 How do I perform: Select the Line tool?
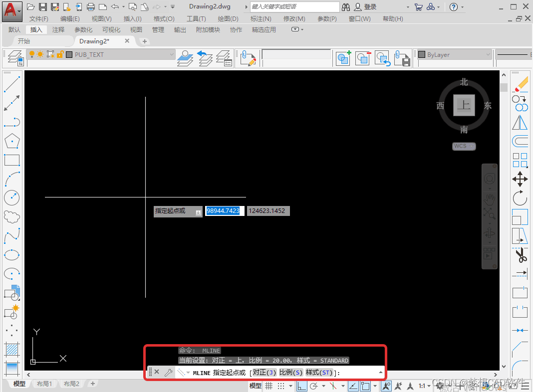(x=12, y=84)
